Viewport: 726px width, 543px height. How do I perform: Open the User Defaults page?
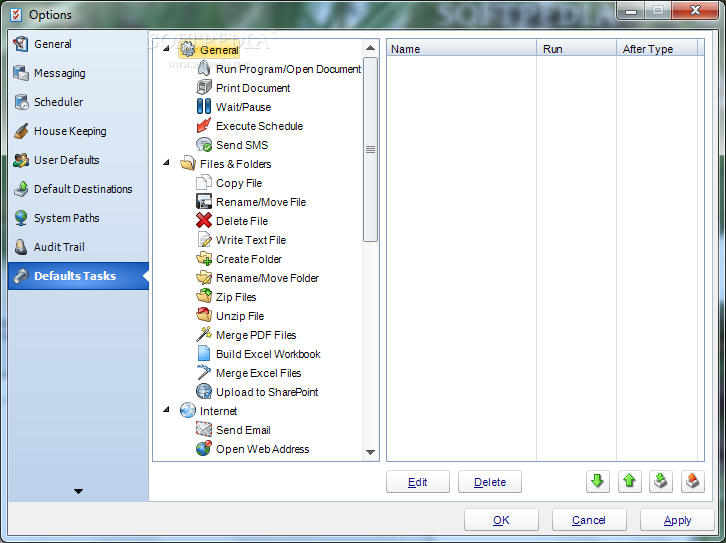[x=78, y=160]
